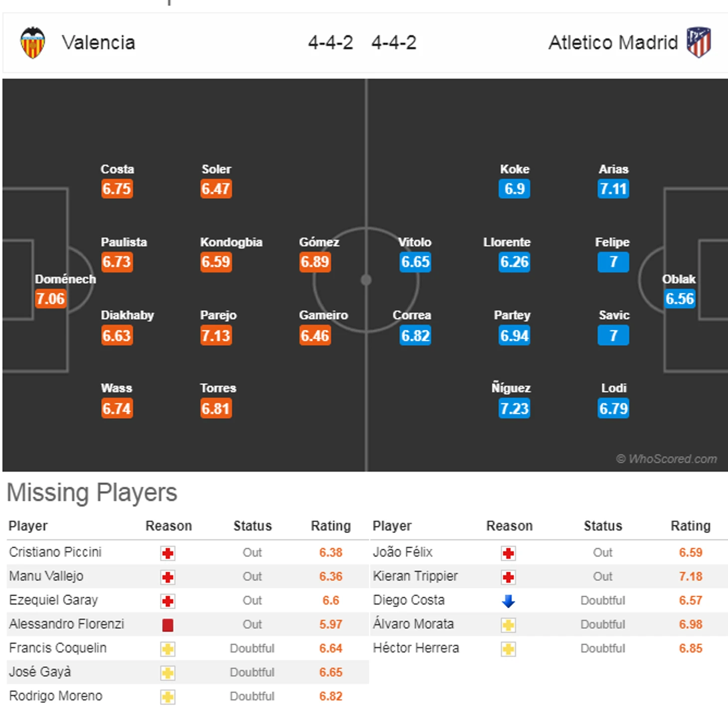Open Francis Coquelin player link

point(58,648)
